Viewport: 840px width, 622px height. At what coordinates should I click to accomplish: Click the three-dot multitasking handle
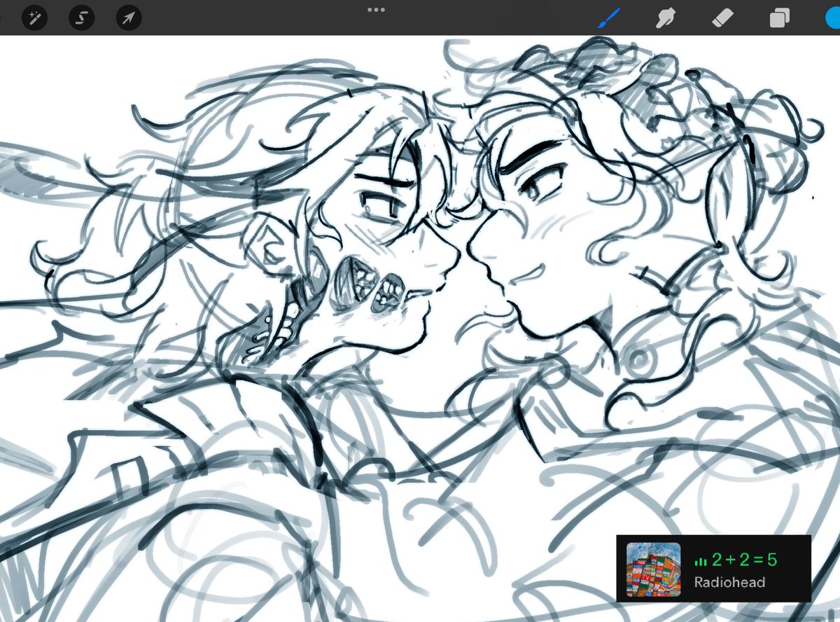(x=376, y=10)
